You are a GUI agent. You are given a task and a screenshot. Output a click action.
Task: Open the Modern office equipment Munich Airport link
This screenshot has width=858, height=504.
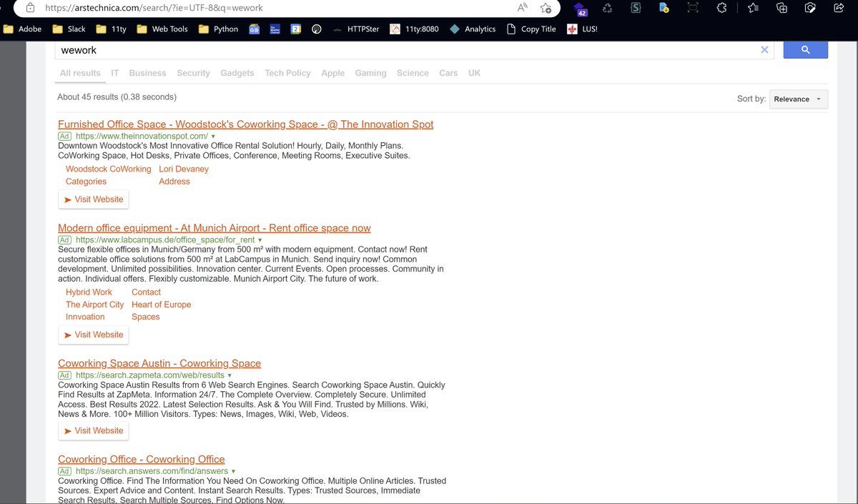point(214,228)
